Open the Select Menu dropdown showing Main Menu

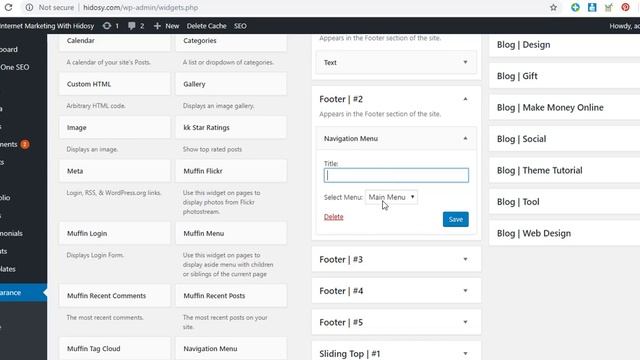(391, 197)
